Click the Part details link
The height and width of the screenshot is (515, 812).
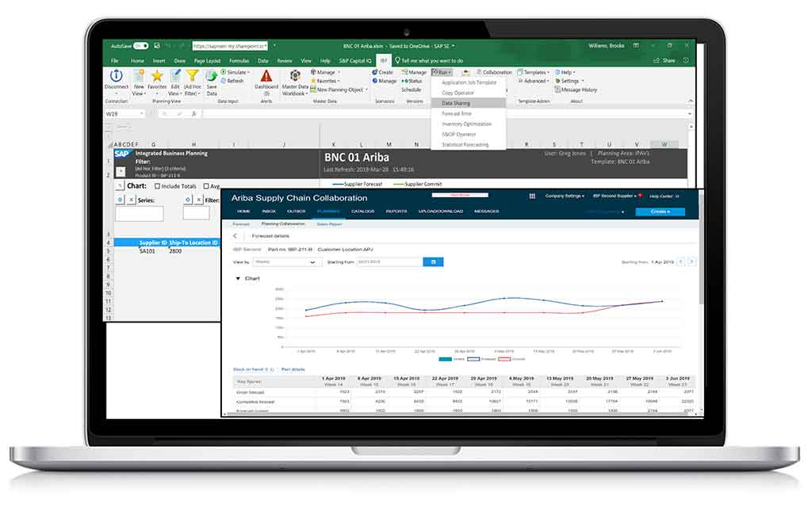click(x=293, y=369)
